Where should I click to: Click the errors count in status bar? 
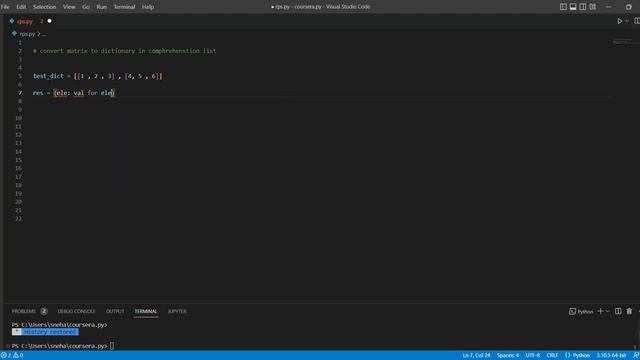pos(6,356)
